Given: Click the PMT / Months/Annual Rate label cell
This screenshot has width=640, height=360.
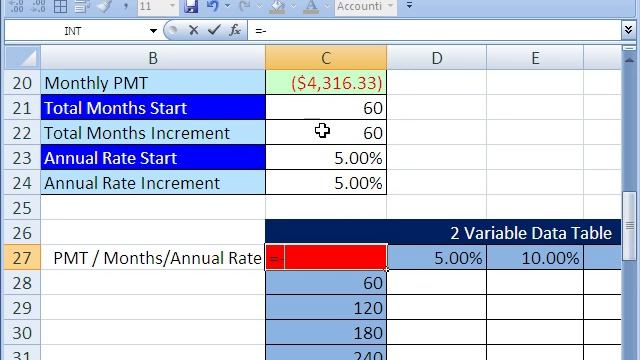Looking at the screenshot, I should click(x=153, y=258).
